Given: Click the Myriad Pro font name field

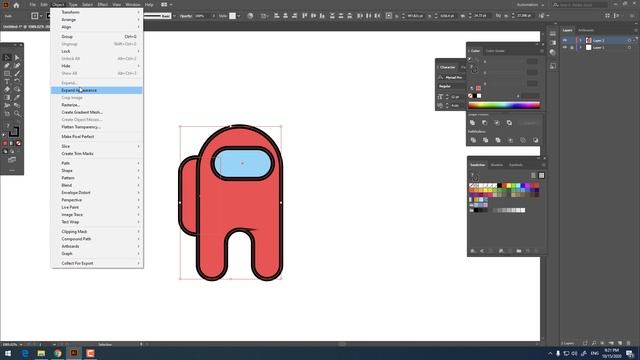Looking at the screenshot, I should pos(454,78).
